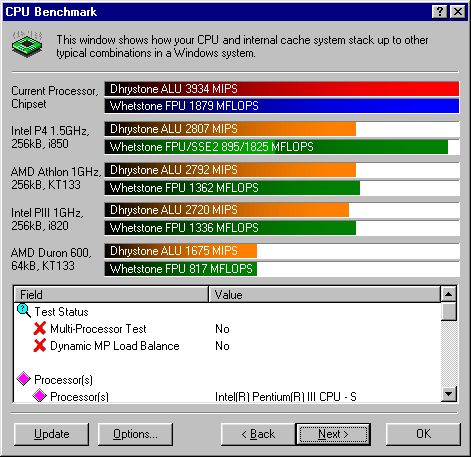This screenshot has width=471, height=457.
Task: Click the scrollbar thumb in results list
Action: pos(448,311)
